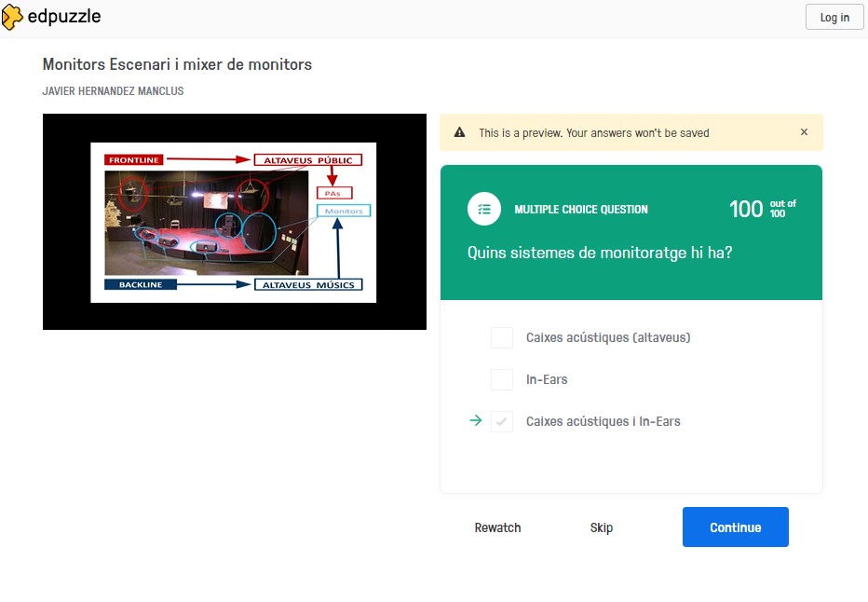Click the 'This is a preview' notice text

pos(593,133)
